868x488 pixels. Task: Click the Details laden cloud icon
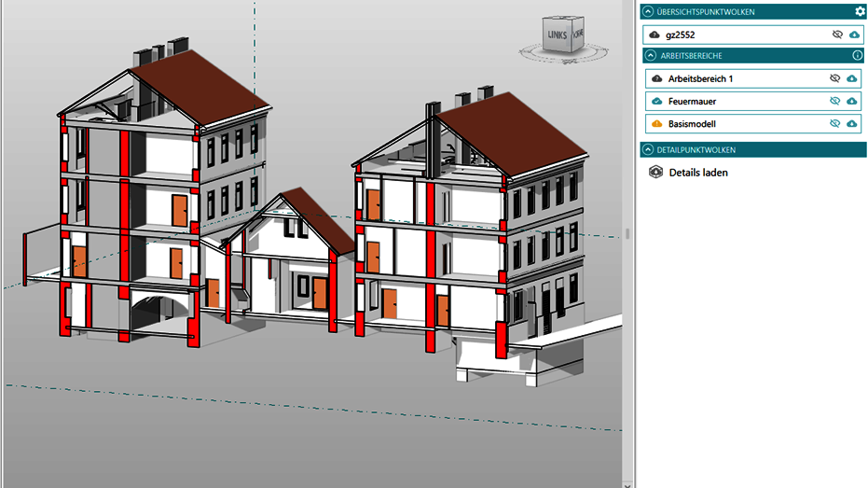pos(656,173)
